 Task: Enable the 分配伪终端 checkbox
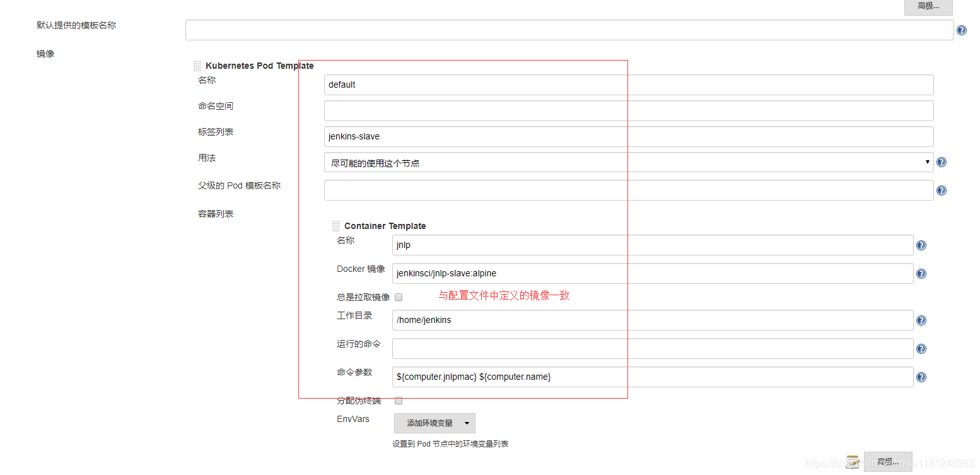point(399,401)
